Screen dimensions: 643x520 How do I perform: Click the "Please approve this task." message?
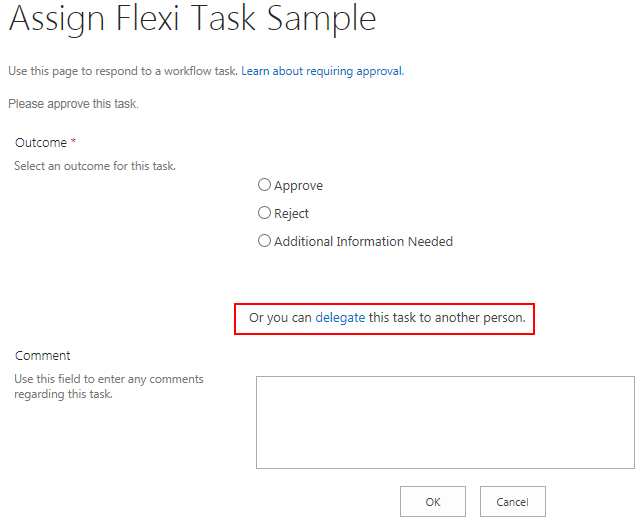tap(73, 104)
